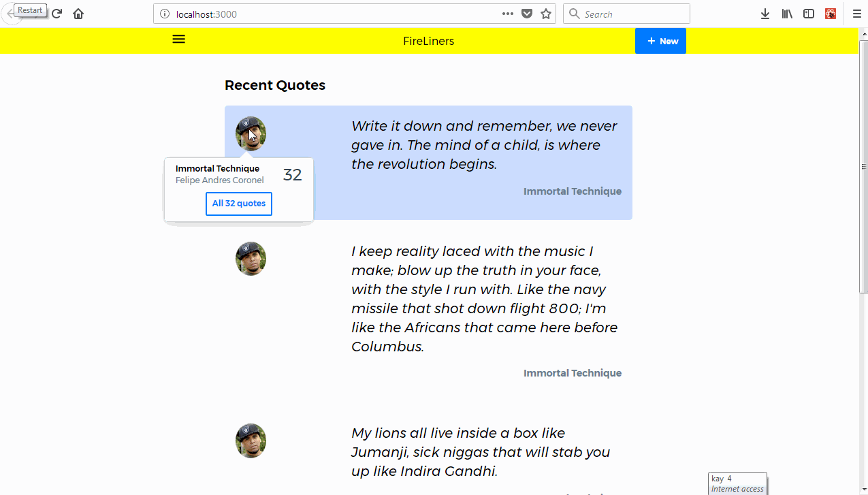Click the Restart tooltip label

point(30,10)
